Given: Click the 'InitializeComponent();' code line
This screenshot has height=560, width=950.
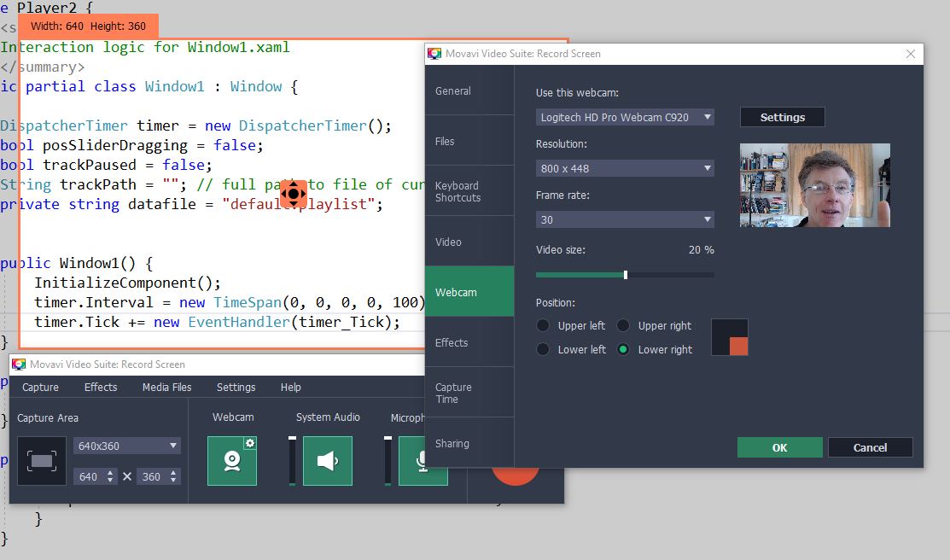Looking at the screenshot, I should (x=127, y=283).
